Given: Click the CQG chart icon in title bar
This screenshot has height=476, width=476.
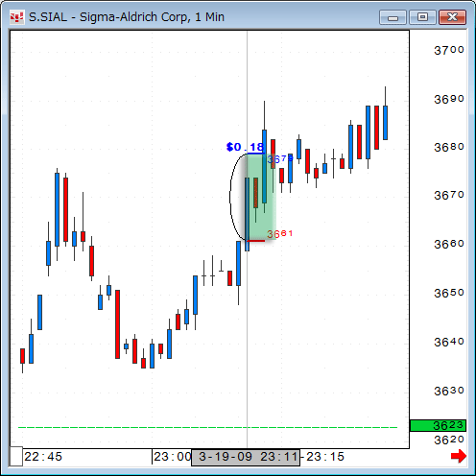Looking at the screenshot, I should (x=16, y=17).
